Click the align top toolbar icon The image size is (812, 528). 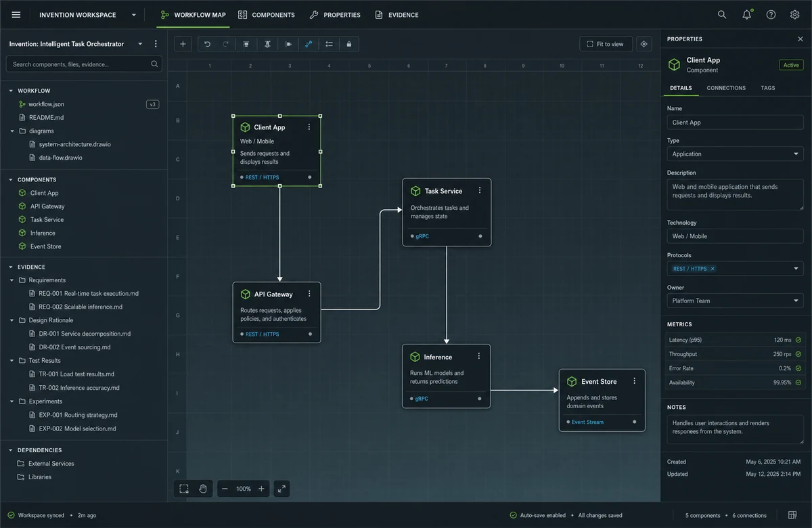point(246,44)
